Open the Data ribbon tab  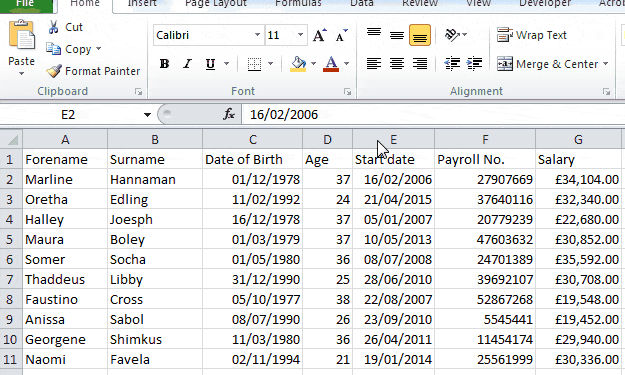(x=362, y=4)
